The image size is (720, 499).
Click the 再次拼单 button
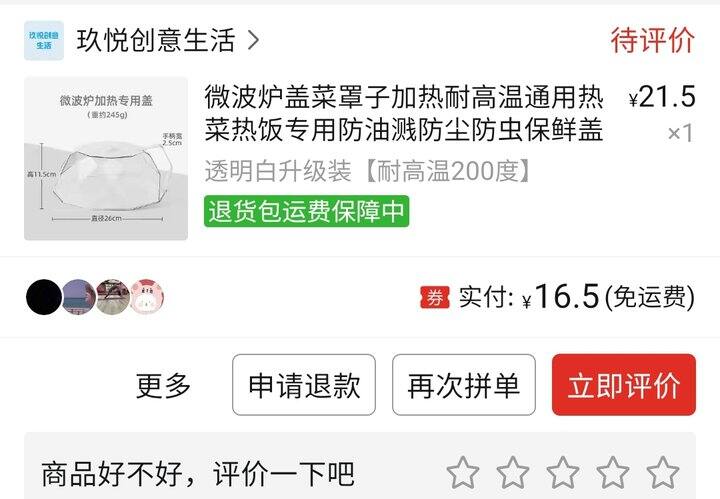click(464, 385)
